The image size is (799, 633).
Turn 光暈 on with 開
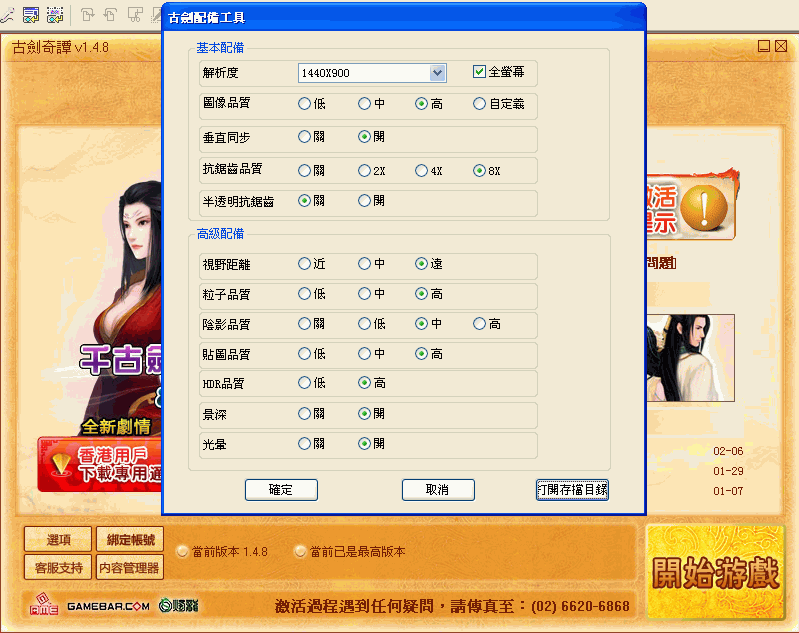pos(364,444)
